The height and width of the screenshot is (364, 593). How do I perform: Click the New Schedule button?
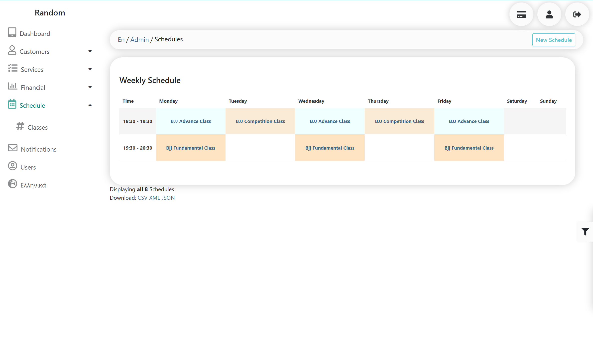(x=554, y=40)
